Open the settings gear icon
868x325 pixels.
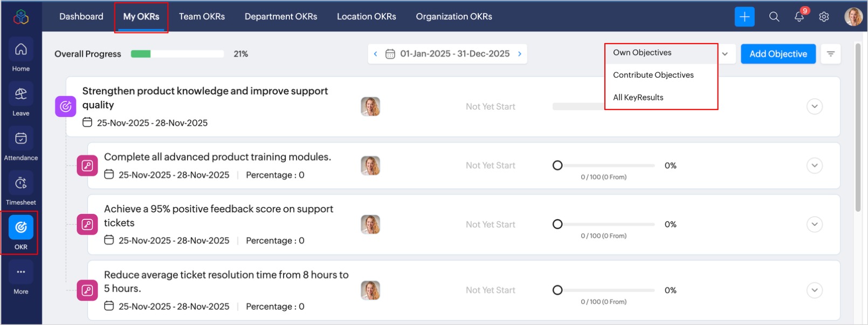824,17
